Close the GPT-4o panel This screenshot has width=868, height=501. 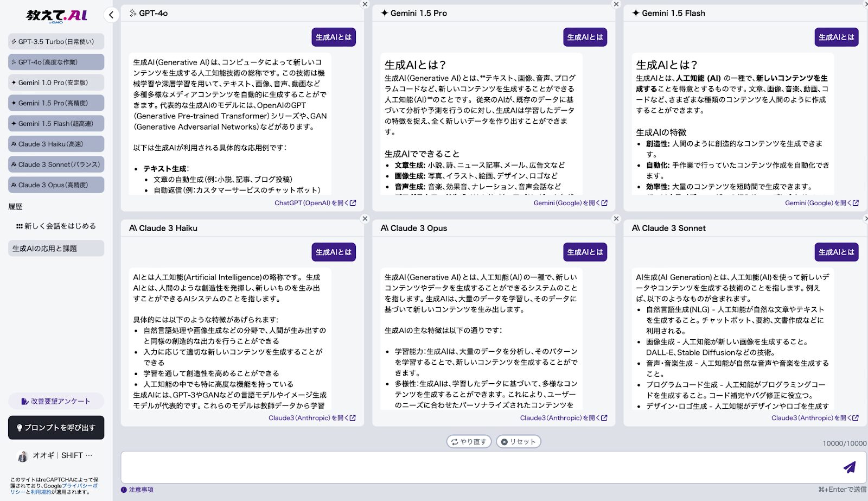coord(365,4)
